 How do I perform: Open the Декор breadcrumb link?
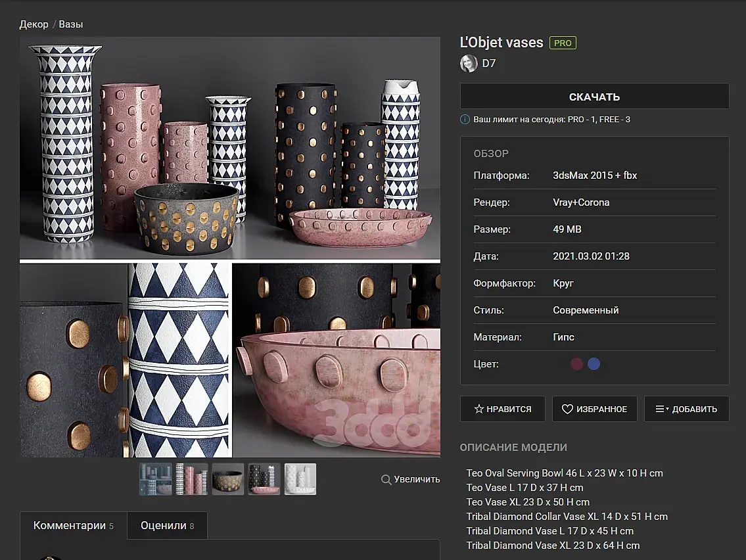(34, 24)
